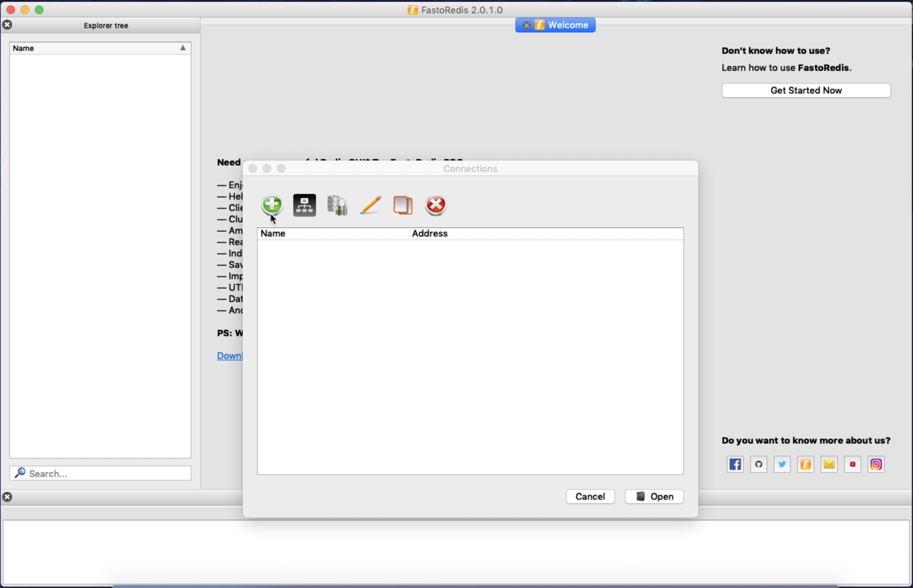Close the bottom log panel
This screenshot has width=913, height=588.
(7, 497)
